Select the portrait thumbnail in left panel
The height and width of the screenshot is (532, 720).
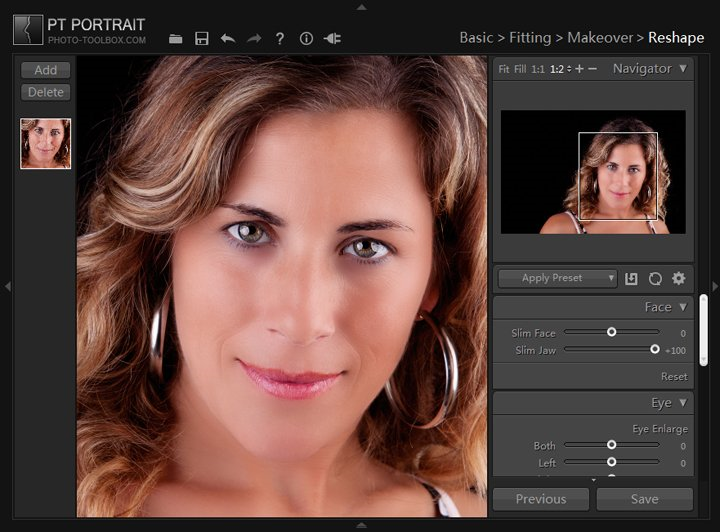[46, 143]
